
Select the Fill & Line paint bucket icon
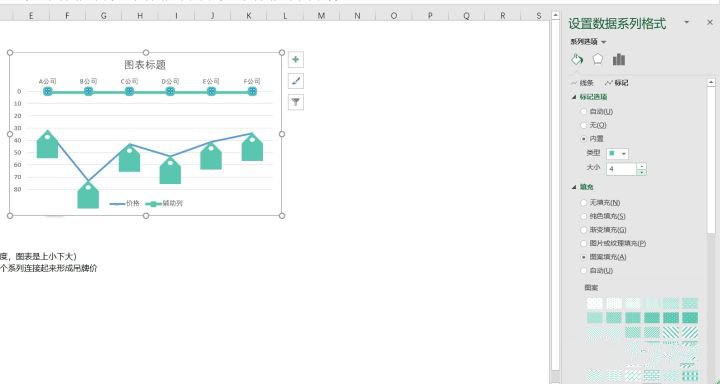[577, 60]
